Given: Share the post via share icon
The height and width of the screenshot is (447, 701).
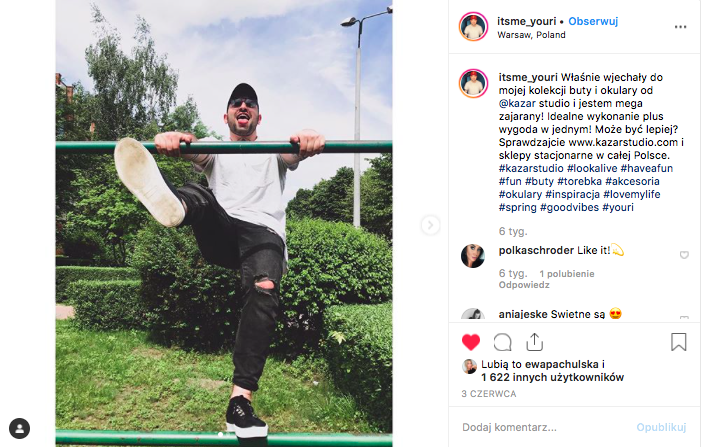Looking at the screenshot, I should [535, 342].
